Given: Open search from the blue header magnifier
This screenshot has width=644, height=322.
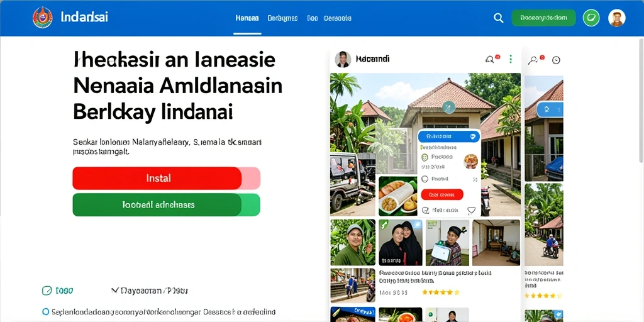Looking at the screenshot, I should (x=498, y=18).
